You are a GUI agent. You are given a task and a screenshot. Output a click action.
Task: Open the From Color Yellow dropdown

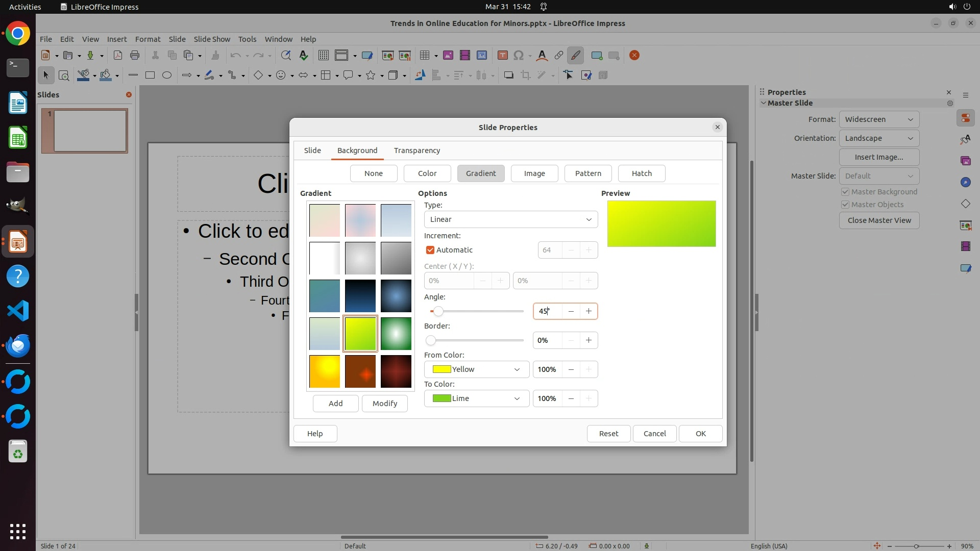[x=476, y=369]
